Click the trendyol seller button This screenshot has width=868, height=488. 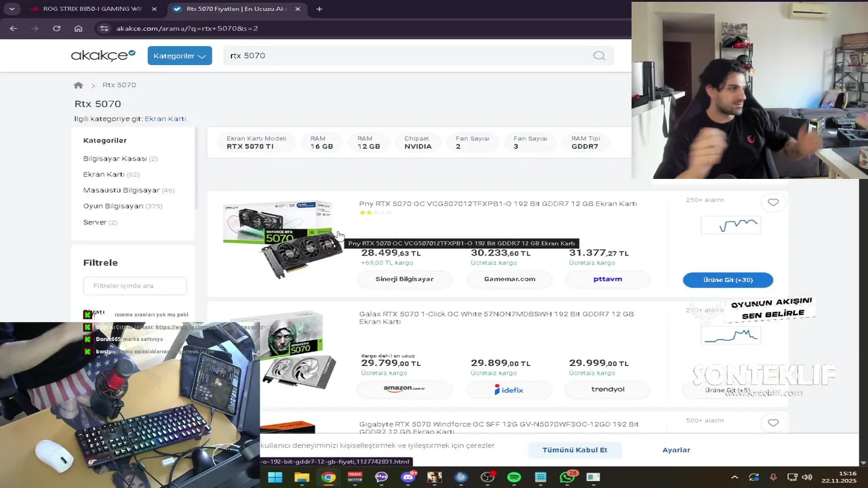pos(608,389)
